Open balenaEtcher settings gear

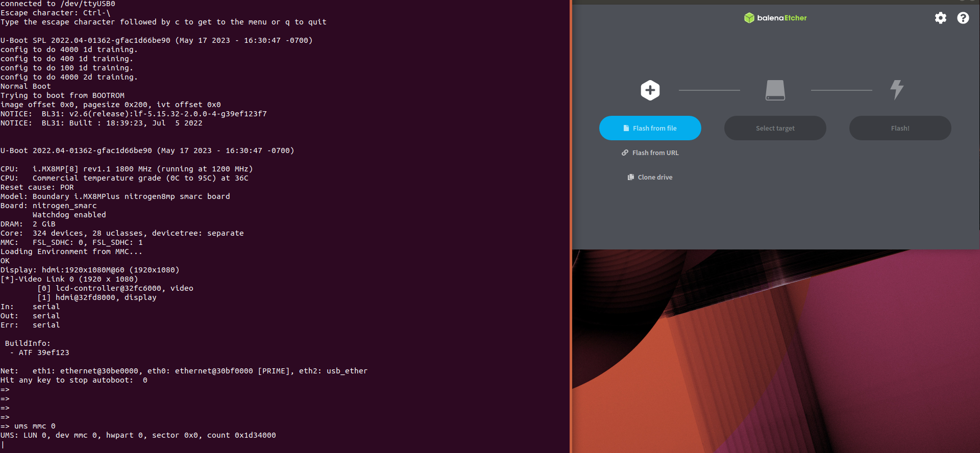[940, 18]
